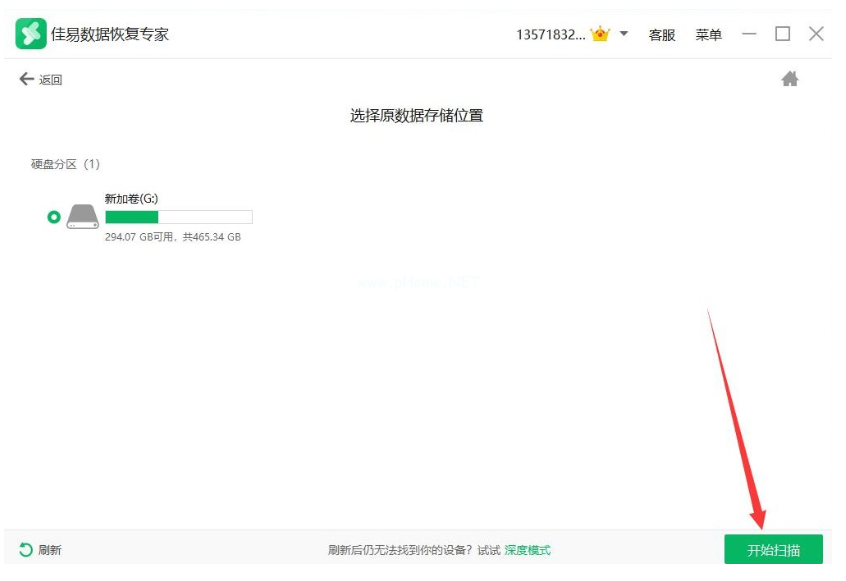Click the green app logo icon
This screenshot has width=846, height=581.
pyautogui.click(x=30, y=34)
